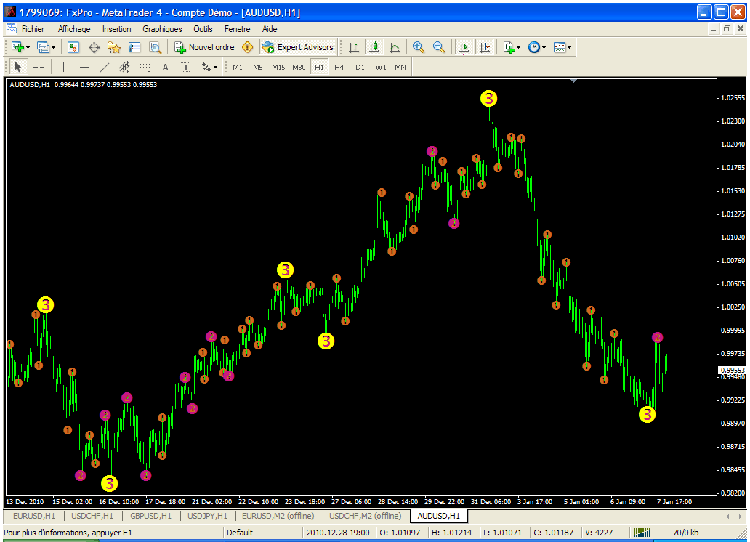Select the cursor arrow tool

click(18, 67)
